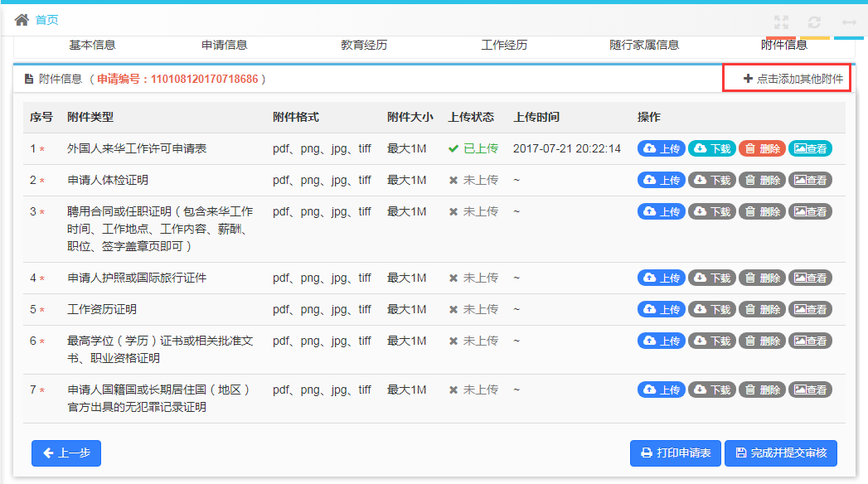Click the home icon beside 首页
Viewport: 868px width, 484px height.
point(23,17)
